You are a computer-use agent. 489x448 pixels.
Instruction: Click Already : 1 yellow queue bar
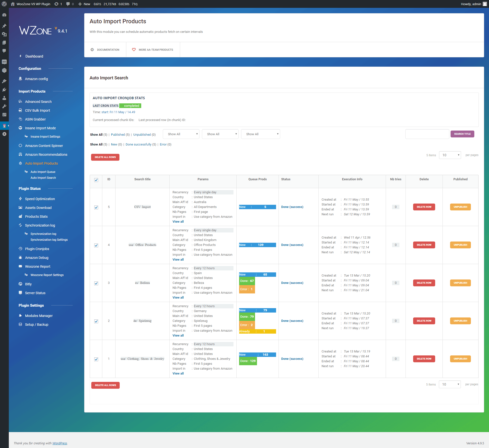coord(257,331)
